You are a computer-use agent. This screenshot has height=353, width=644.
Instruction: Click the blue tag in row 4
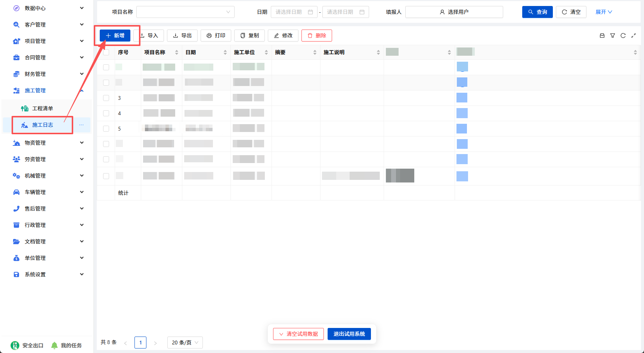(x=462, y=113)
